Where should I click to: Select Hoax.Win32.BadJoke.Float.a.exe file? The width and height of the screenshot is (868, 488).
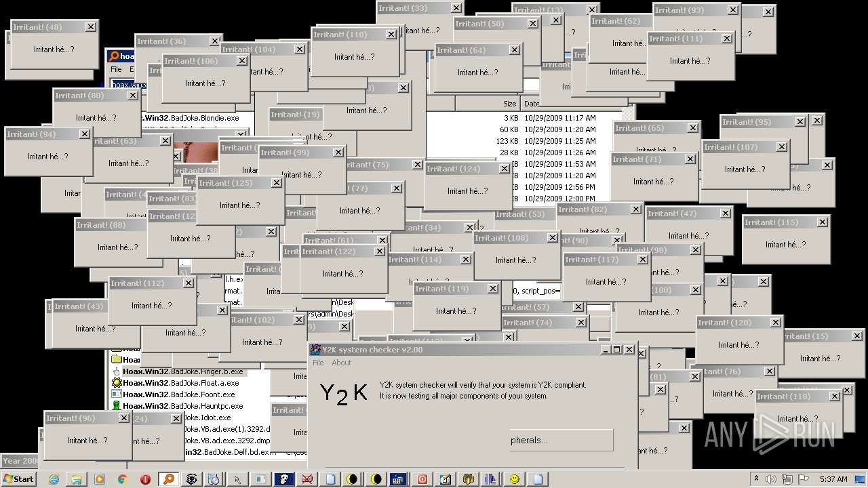(180, 383)
